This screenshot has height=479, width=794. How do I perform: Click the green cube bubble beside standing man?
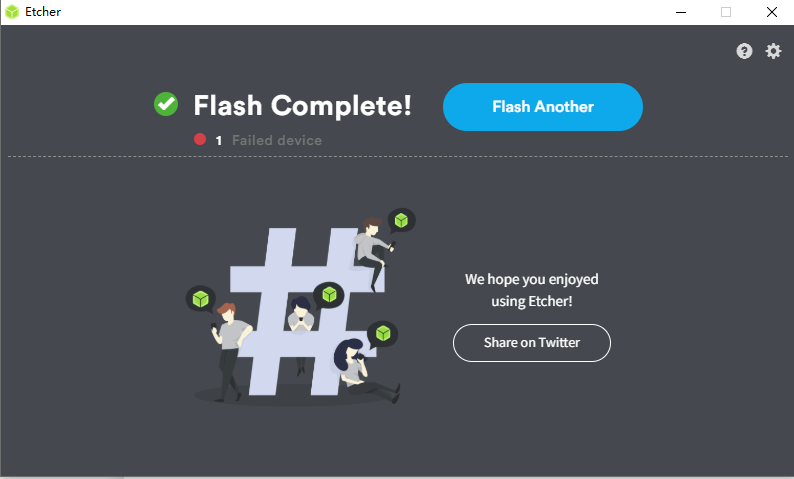tap(201, 299)
